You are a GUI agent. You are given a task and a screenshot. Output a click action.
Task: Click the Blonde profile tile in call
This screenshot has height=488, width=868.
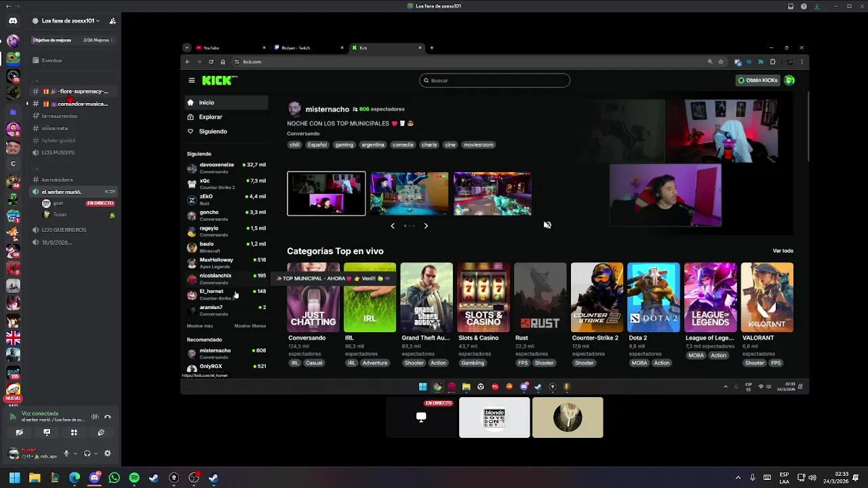pyautogui.click(x=494, y=418)
